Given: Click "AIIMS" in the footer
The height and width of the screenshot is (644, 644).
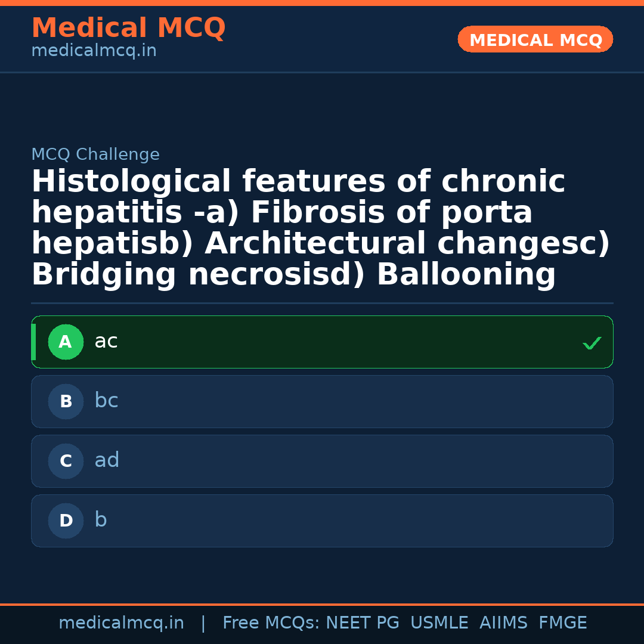Looking at the screenshot, I should point(503,623).
